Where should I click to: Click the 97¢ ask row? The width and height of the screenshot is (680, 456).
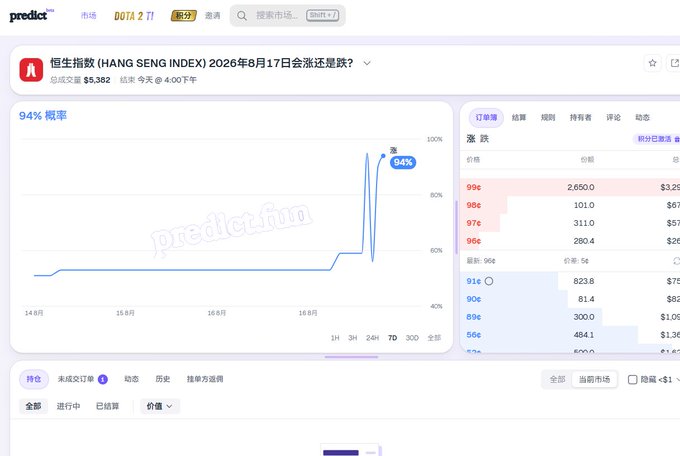tap(570, 223)
